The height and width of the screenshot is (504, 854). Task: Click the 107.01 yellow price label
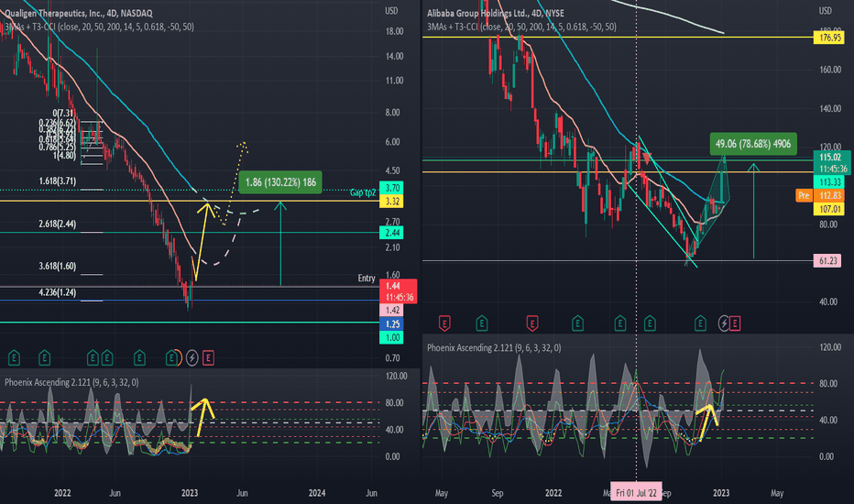pos(829,209)
